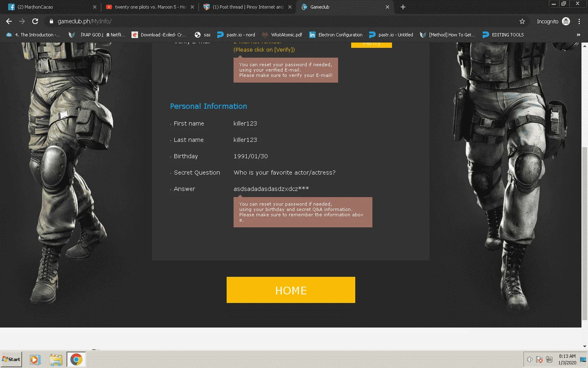Reload the Gameclub page
Screen dimensions: 588x368
(35, 21)
